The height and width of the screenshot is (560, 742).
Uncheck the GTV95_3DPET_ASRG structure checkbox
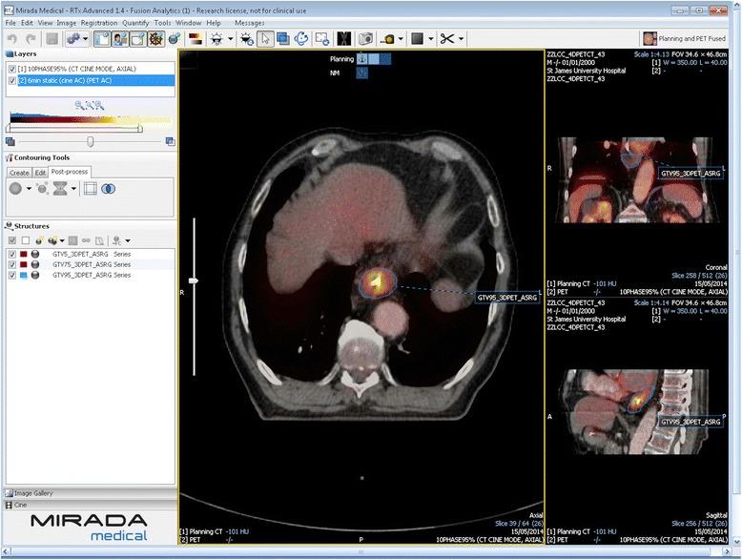click(x=12, y=275)
